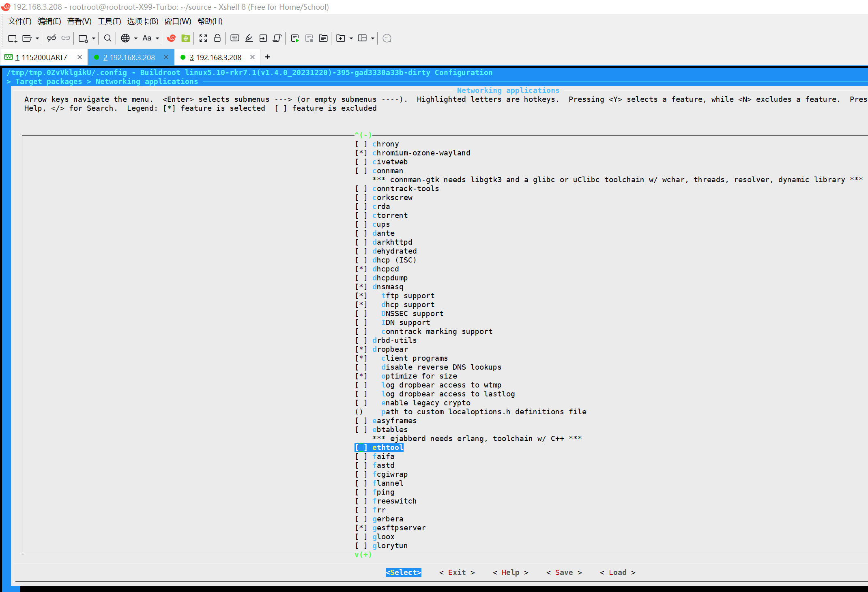Image resolution: width=868 pixels, height=592 pixels.
Task: Expand the open-folder dropdown arrow
Action: pyautogui.click(x=37, y=39)
